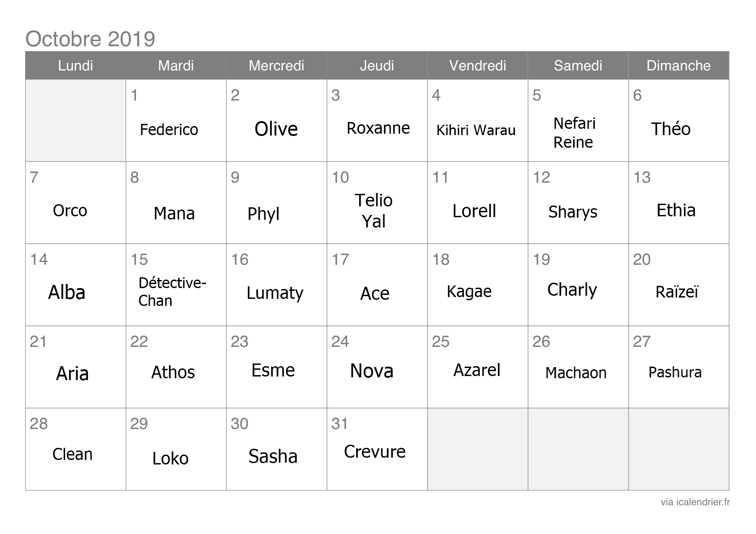The width and height of the screenshot is (756, 534).
Task: Select the Dimanche column header
Action: (x=678, y=66)
